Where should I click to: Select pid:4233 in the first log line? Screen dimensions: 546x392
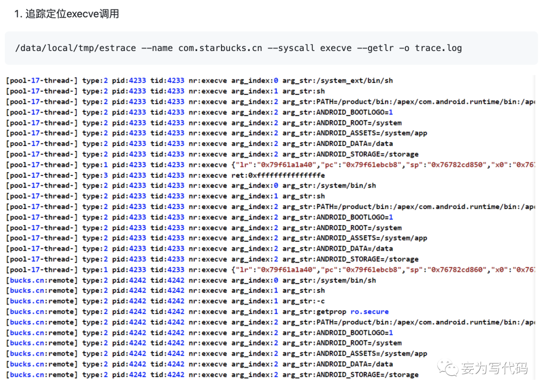[129, 80]
